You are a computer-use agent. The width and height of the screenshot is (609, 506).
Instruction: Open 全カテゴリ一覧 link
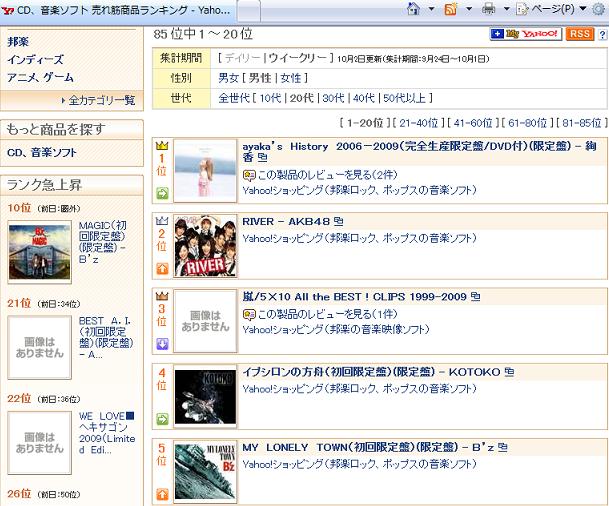(x=102, y=101)
